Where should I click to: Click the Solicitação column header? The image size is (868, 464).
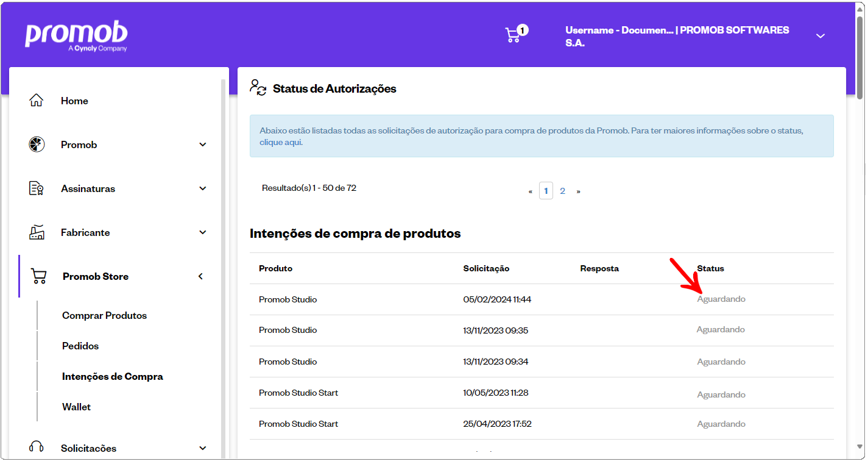486,268
